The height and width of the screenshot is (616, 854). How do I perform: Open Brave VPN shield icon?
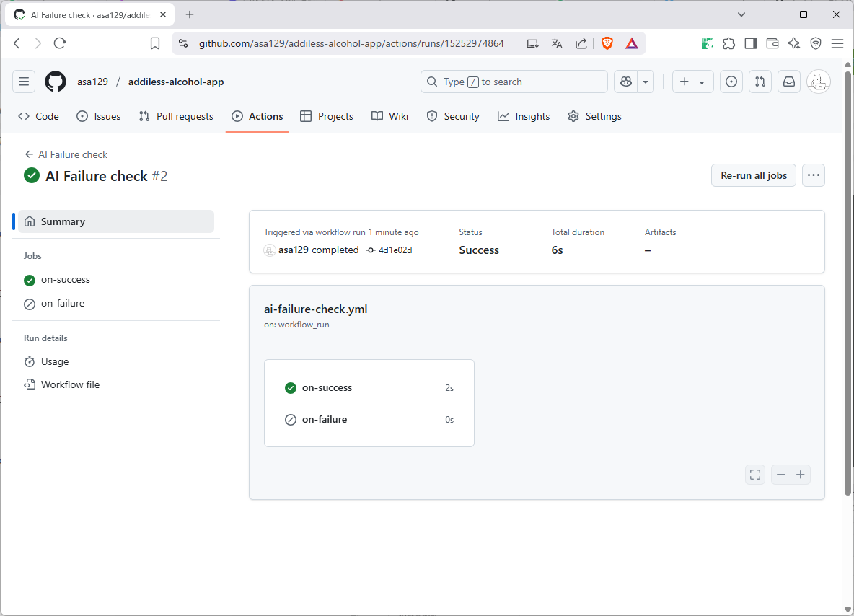816,43
